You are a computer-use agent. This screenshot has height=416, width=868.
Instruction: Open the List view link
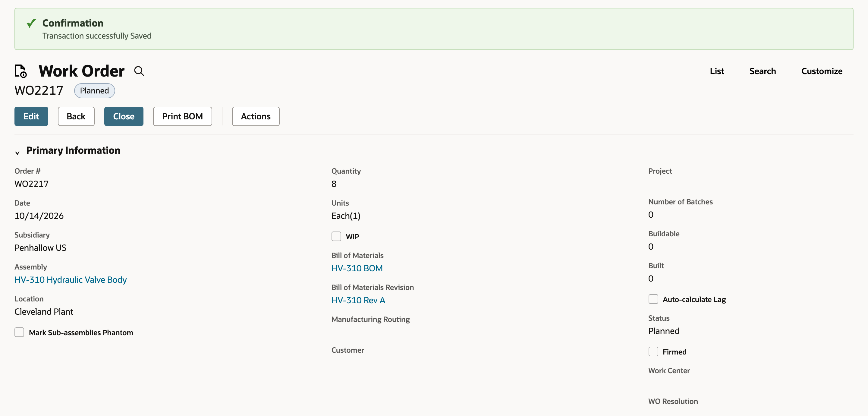[x=717, y=71]
